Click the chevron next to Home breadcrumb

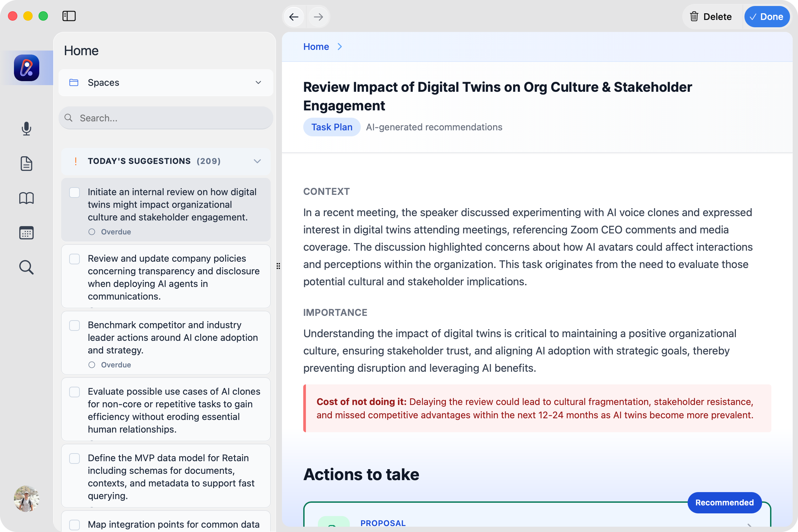click(339, 47)
